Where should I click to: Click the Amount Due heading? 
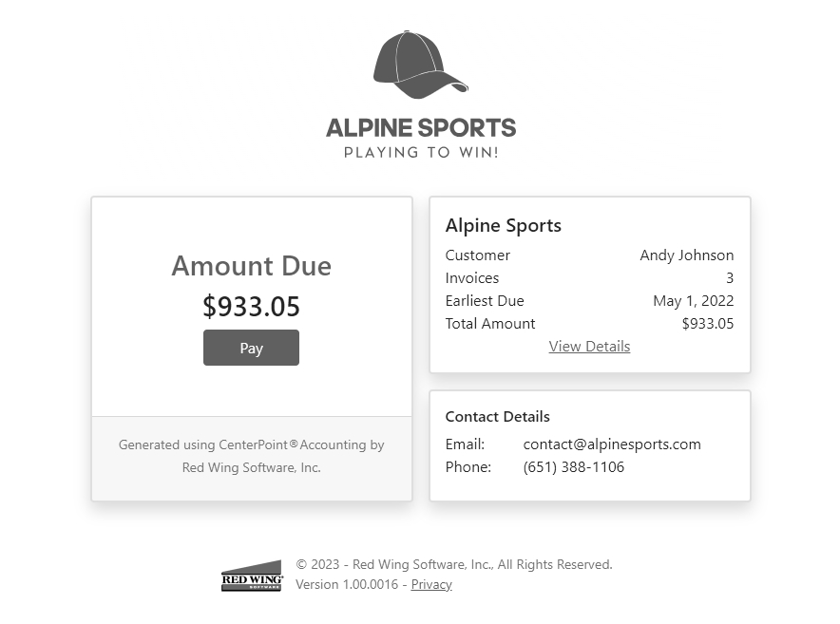pos(251,266)
